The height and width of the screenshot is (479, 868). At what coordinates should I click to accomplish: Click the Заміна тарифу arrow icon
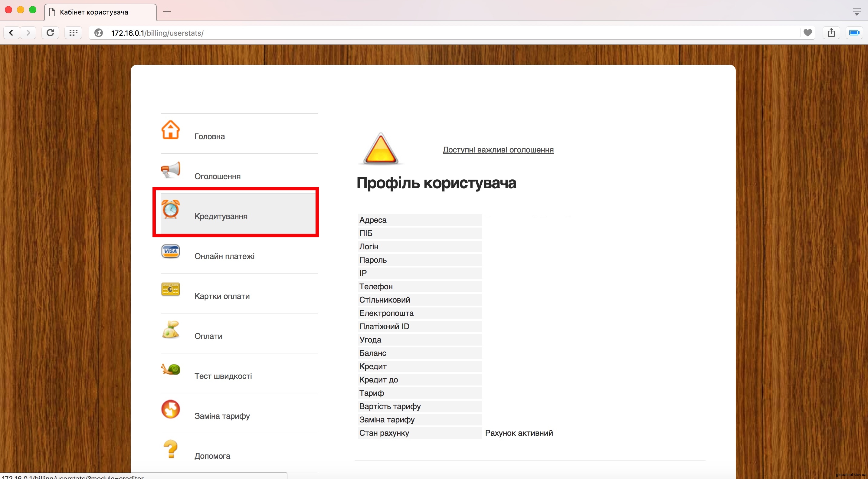tap(171, 410)
